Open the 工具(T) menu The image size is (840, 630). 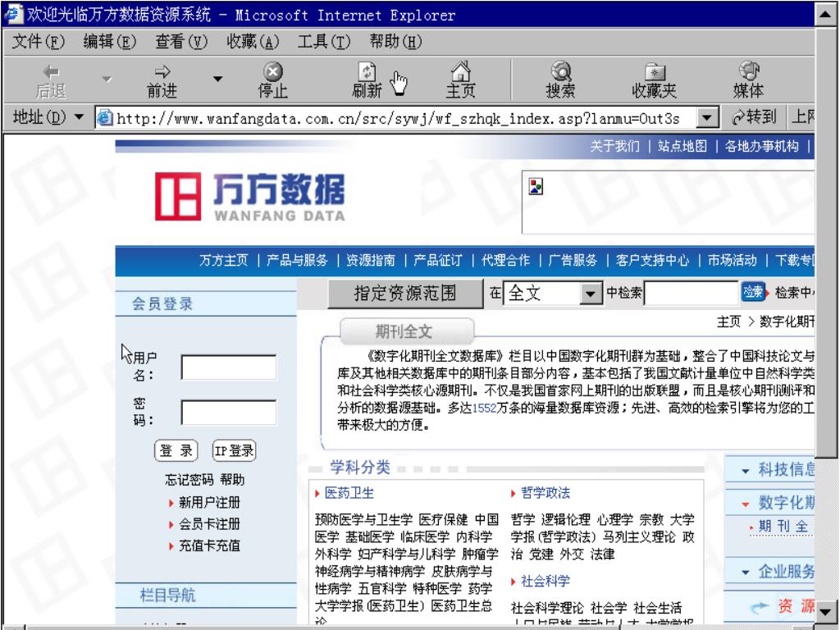click(324, 41)
